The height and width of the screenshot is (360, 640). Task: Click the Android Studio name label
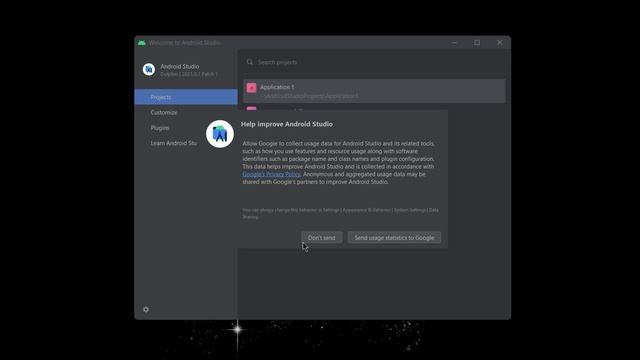[x=180, y=67]
